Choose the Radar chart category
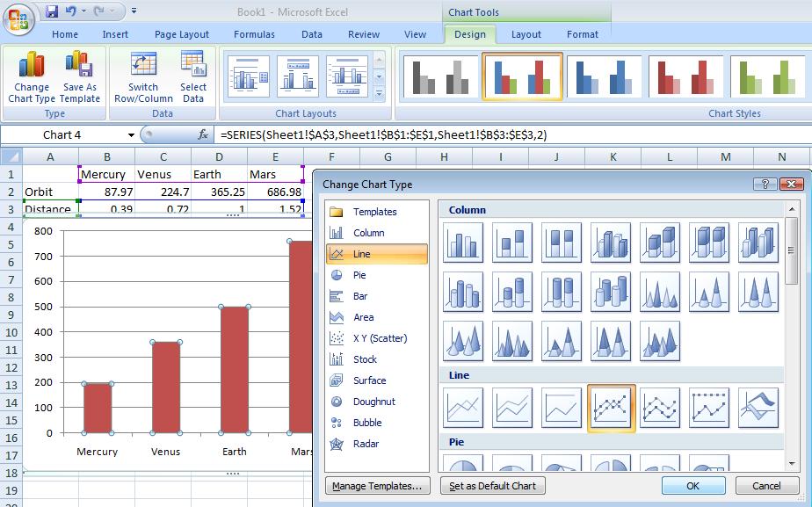This screenshot has width=812, height=507. [x=366, y=444]
